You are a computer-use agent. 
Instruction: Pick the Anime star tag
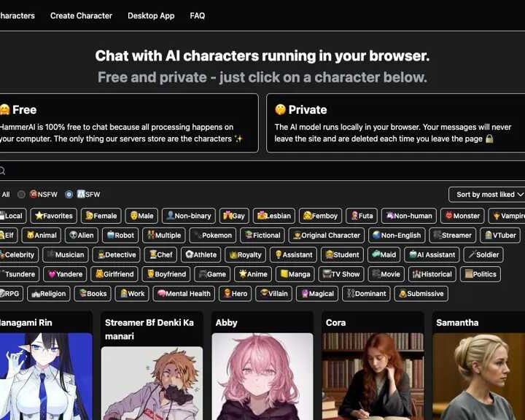click(x=253, y=274)
